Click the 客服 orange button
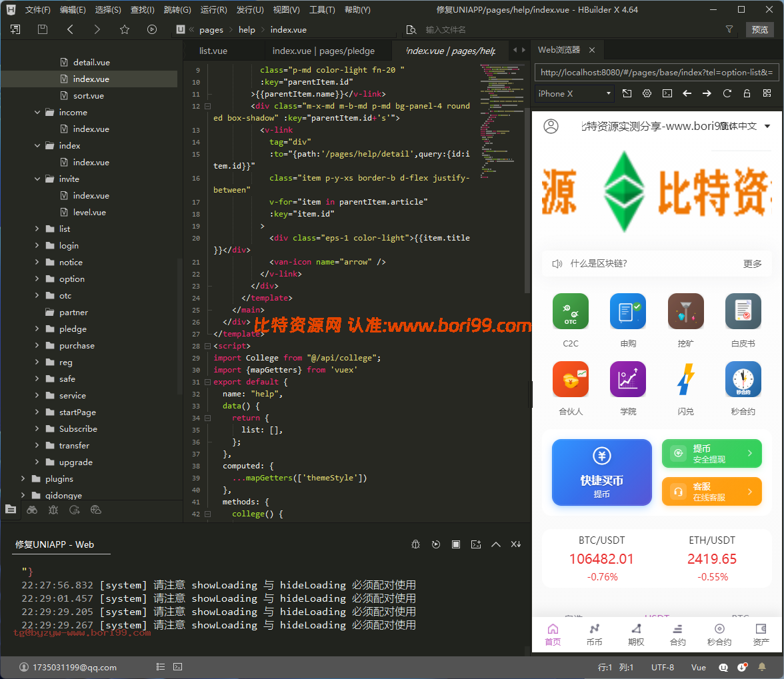This screenshot has height=679, width=784. click(x=711, y=491)
